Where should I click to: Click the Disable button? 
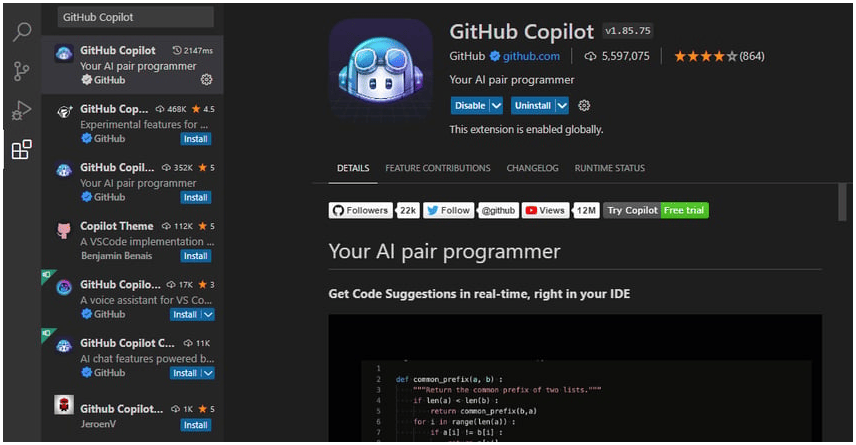[x=470, y=105]
